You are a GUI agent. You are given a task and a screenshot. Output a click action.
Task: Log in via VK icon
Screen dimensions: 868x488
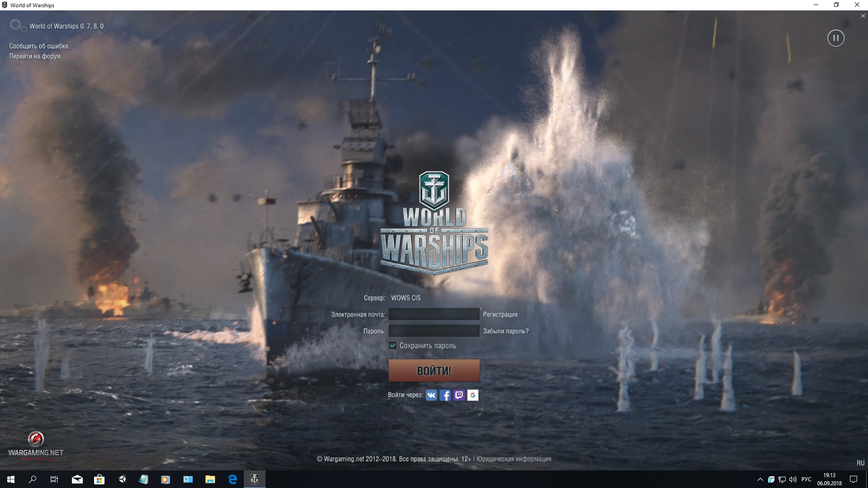431,395
